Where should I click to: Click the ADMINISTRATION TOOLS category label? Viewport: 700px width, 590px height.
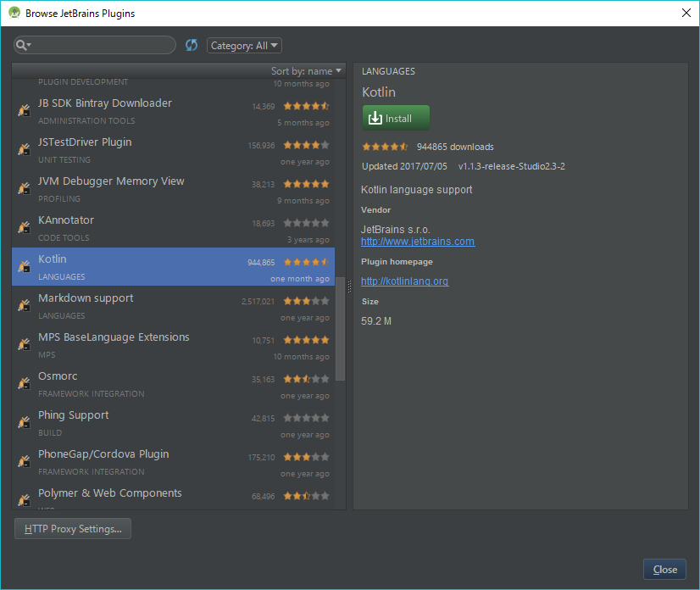(86, 120)
